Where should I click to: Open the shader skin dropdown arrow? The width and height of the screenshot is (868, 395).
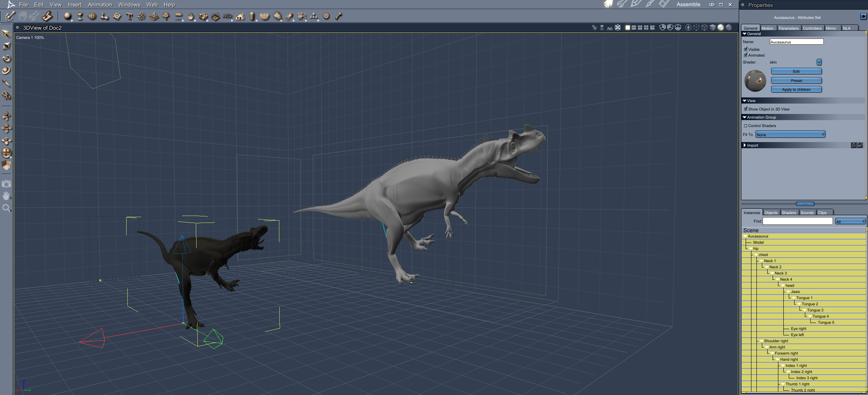pos(819,62)
